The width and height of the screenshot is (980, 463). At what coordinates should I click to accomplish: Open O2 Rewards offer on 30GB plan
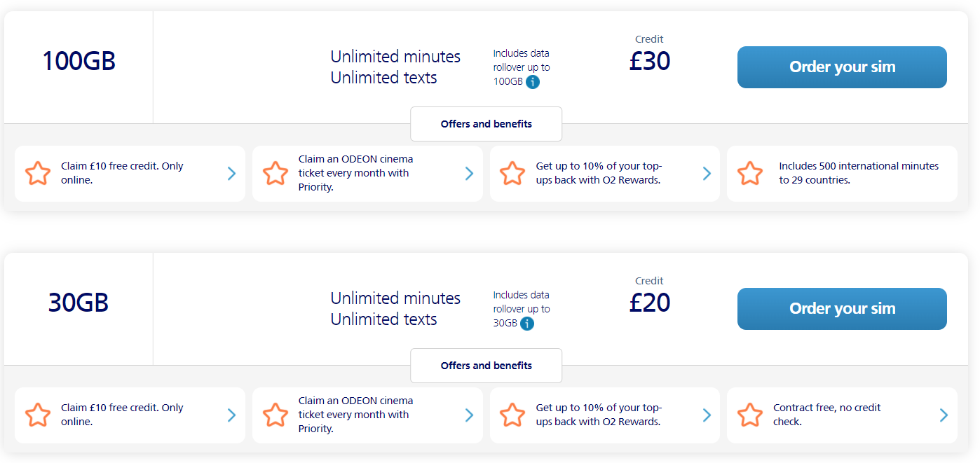point(604,415)
